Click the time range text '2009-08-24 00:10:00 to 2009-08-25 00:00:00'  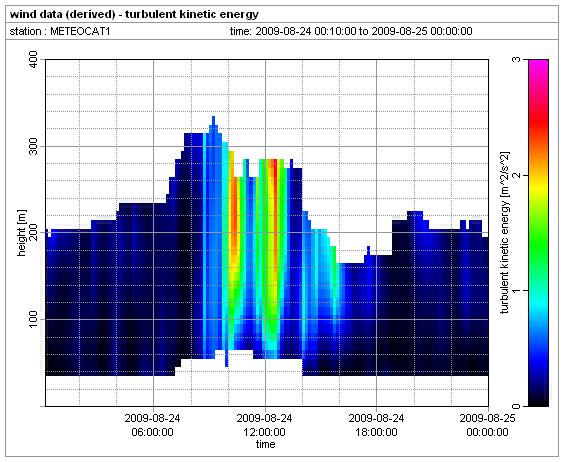[x=364, y=31]
